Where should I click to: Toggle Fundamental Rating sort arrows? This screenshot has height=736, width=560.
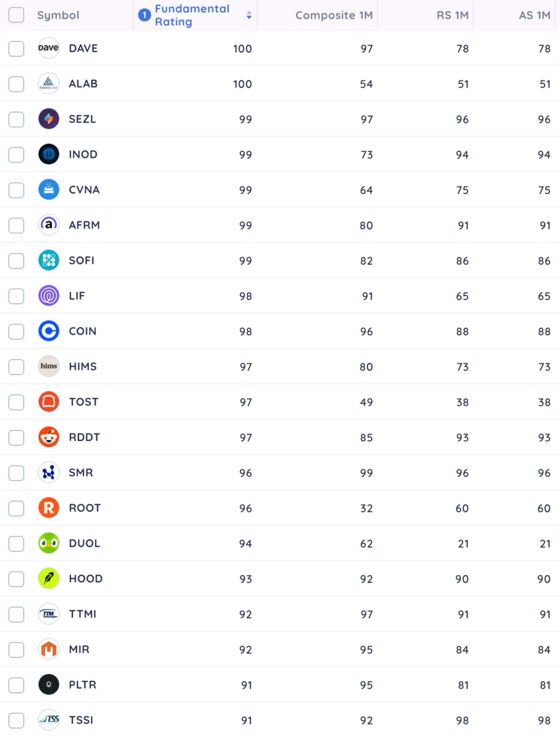249,15
